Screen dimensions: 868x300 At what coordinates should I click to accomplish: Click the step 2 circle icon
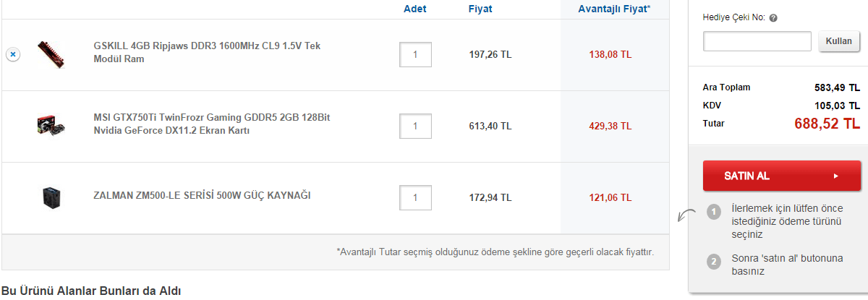tap(714, 261)
